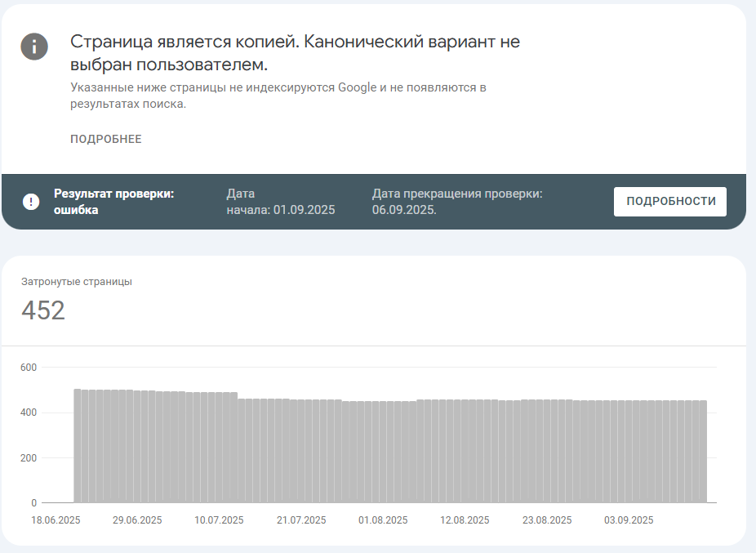
Task: Open the ПОДРОБНЕЕ link
Action: (x=106, y=139)
